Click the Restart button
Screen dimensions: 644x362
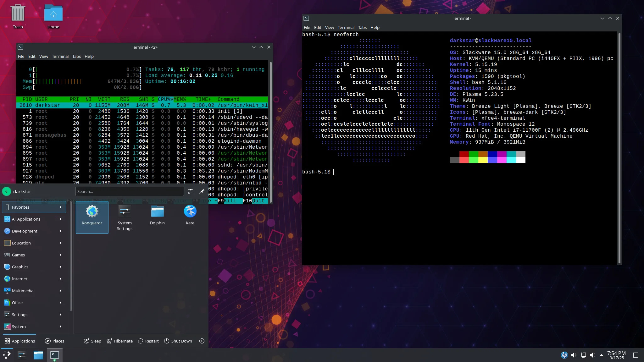pos(148,341)
